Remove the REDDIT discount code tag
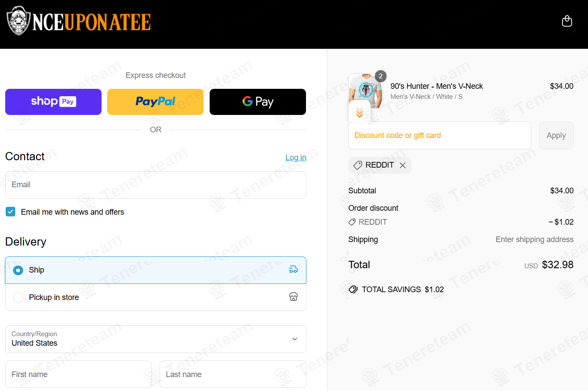 (403, 165)
